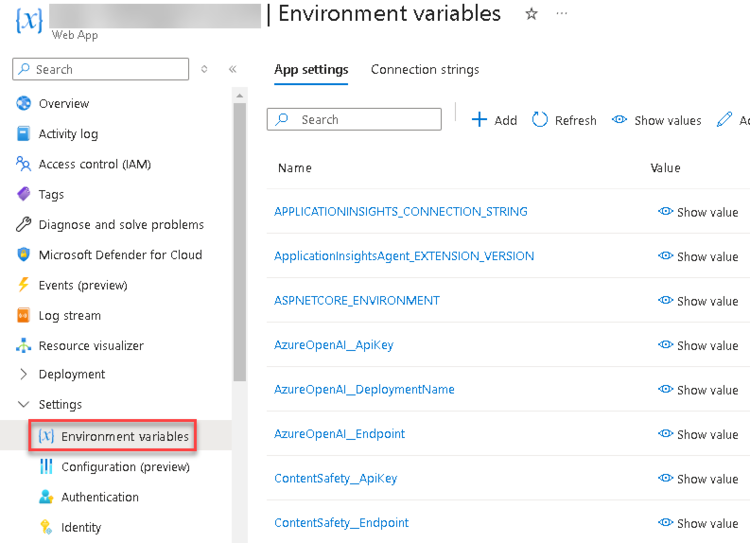The image size is (750, 543).
Task: Click the Refresh circular arrow icon
Action: tap(540, 120)
